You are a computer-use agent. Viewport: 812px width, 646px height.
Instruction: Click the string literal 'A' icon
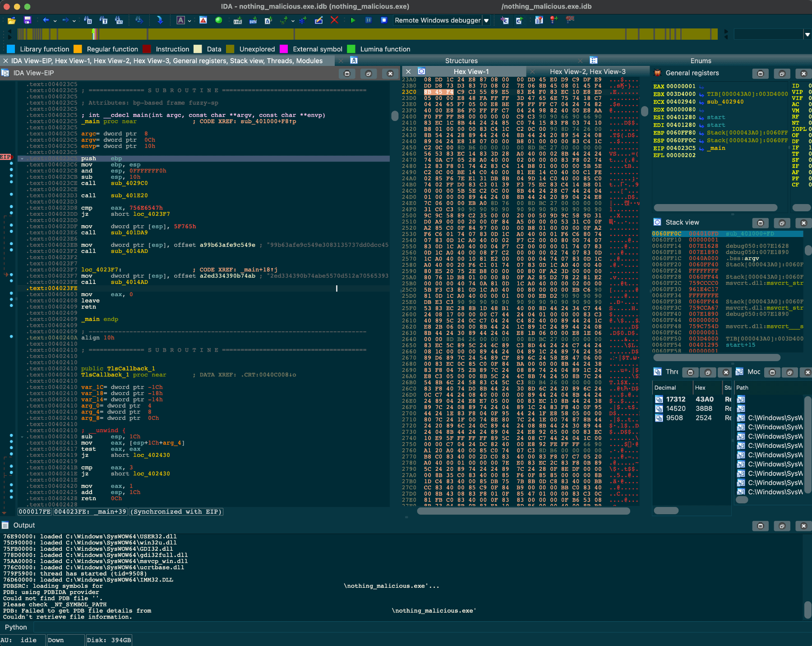(268, 20)
